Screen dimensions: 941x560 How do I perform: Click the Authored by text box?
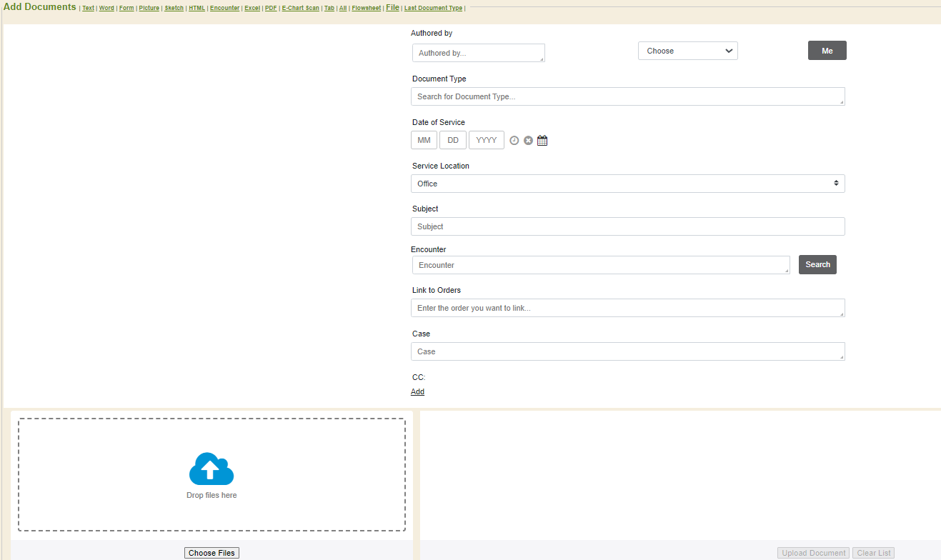pyautogui.click(x=478, y=53)
